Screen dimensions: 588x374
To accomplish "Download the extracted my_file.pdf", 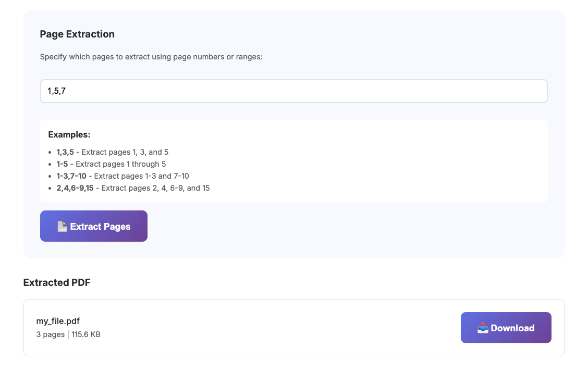I will [506, 328].
